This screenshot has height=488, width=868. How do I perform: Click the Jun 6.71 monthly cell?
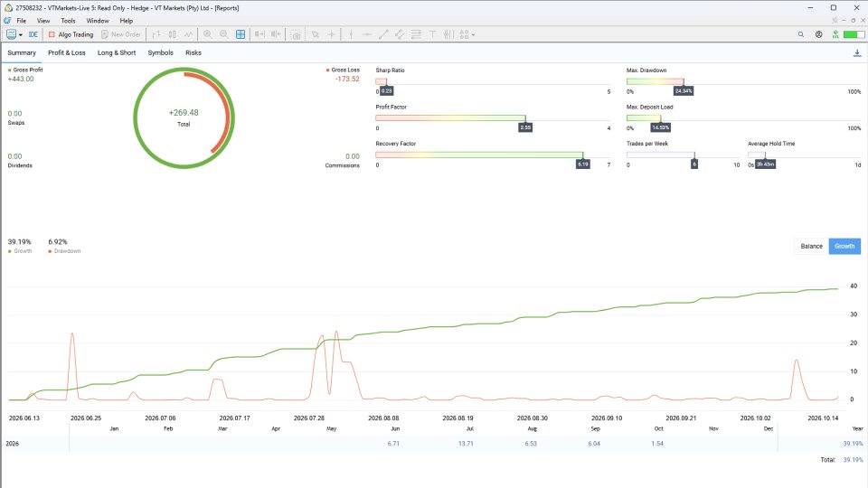tap(393, 444)
